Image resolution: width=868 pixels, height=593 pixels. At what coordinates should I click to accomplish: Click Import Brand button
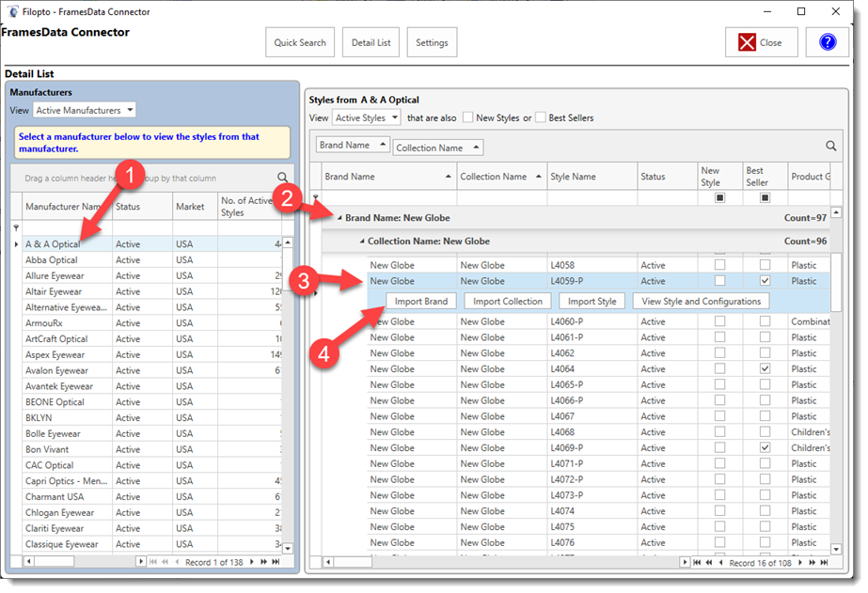(420, 302)
